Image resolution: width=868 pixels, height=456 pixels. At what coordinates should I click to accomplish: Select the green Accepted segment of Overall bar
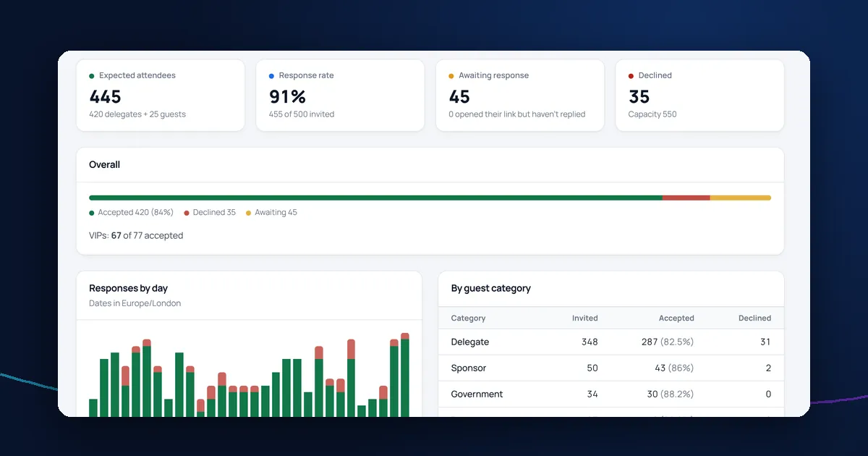[375, 198]
